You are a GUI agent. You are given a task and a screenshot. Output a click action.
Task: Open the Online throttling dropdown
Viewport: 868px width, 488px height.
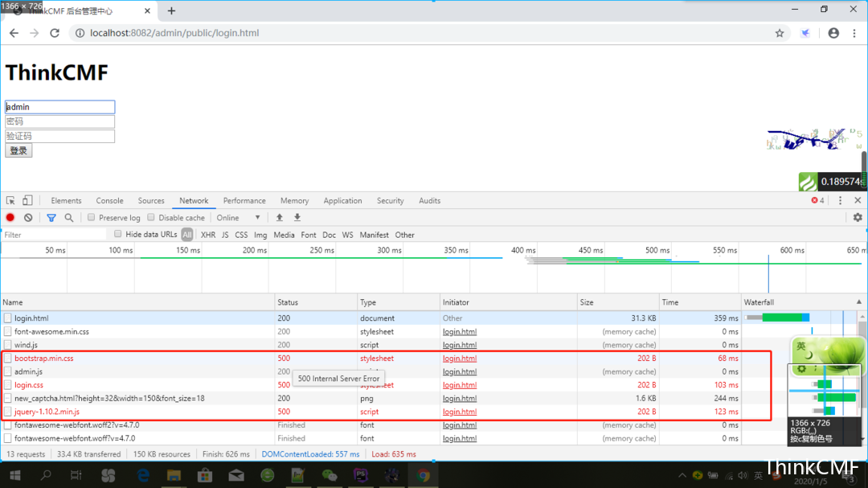coord(239,218)
